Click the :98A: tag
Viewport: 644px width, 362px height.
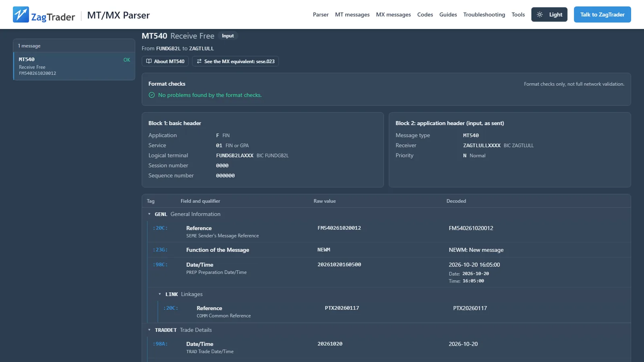click(160, 344)
